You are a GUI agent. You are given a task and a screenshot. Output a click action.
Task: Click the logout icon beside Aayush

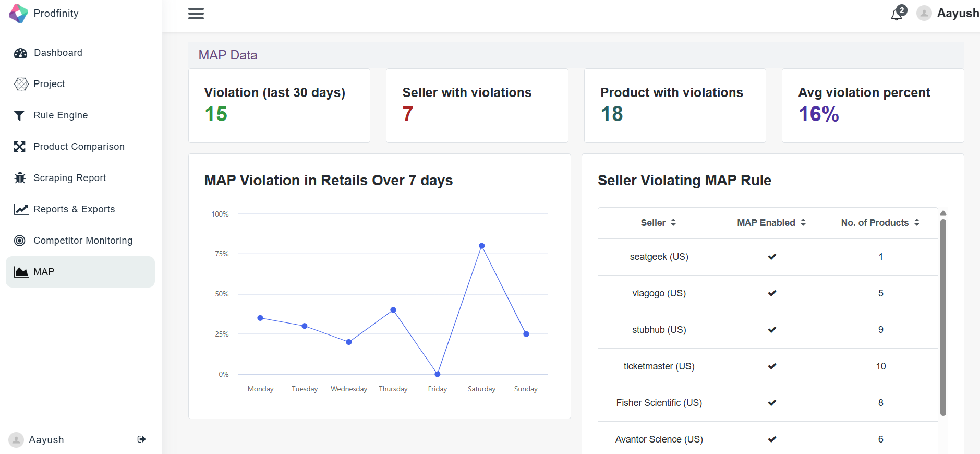[x=141, y=439]
